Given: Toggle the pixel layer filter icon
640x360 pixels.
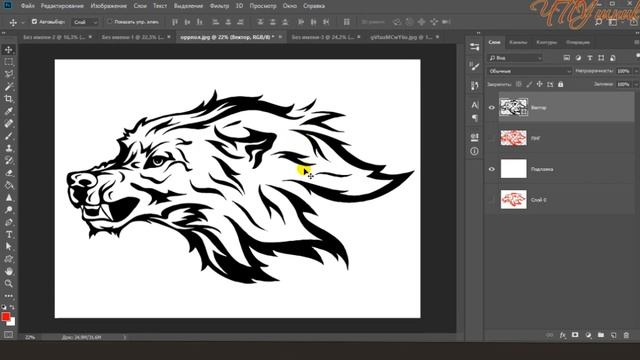Looking at the screenshot, I should tap(567, 58).
